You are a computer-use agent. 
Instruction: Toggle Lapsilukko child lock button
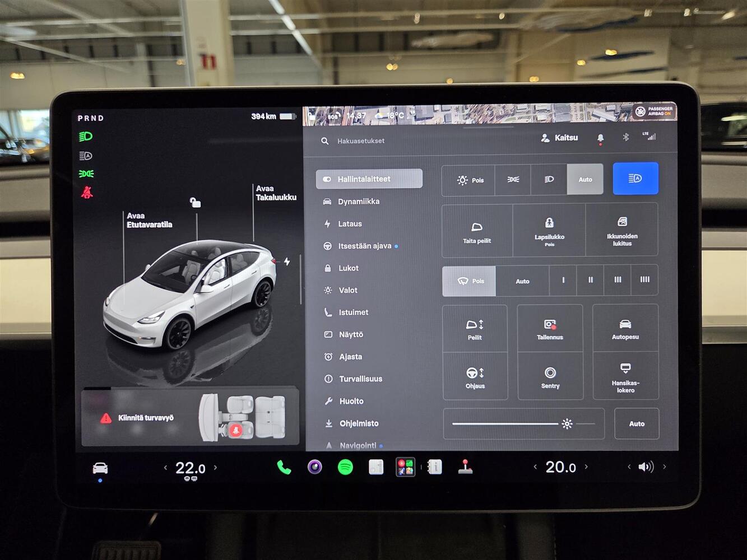tap(549, 231)
